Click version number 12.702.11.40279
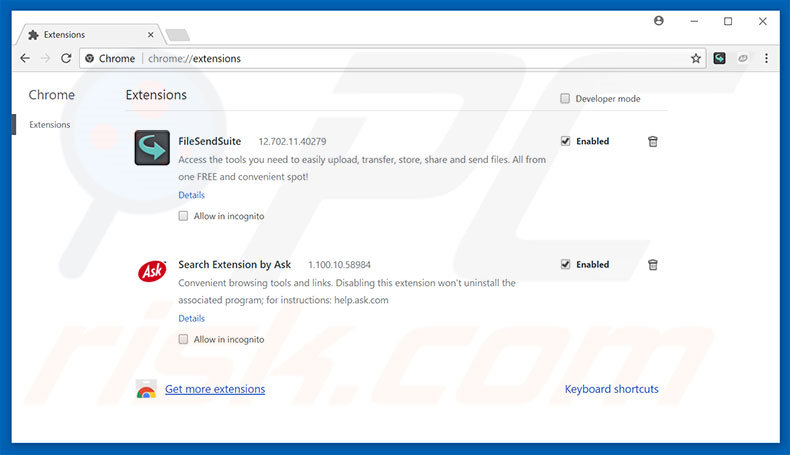This screenshot has height=455, width=790. tap(292, 142)
